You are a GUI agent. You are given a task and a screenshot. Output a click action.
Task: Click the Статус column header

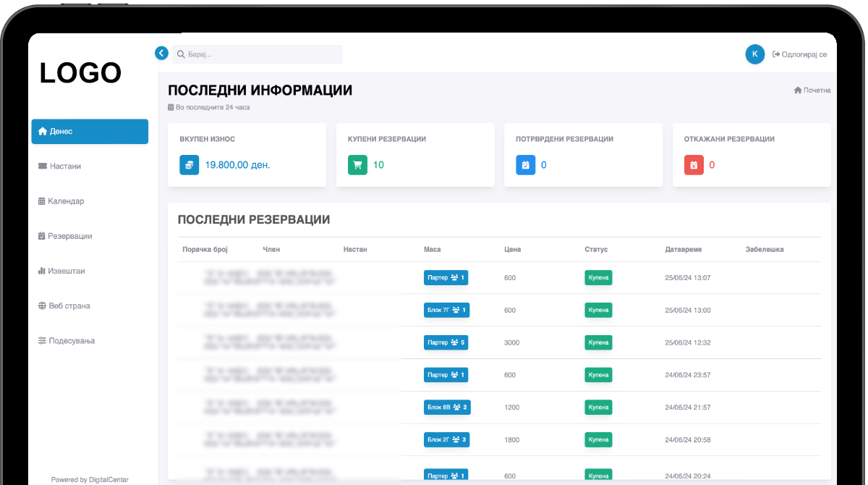pos(596,249)
